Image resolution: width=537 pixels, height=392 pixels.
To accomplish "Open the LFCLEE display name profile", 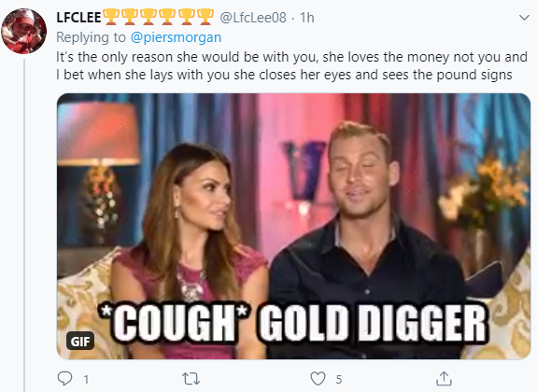I will point(78,18).
